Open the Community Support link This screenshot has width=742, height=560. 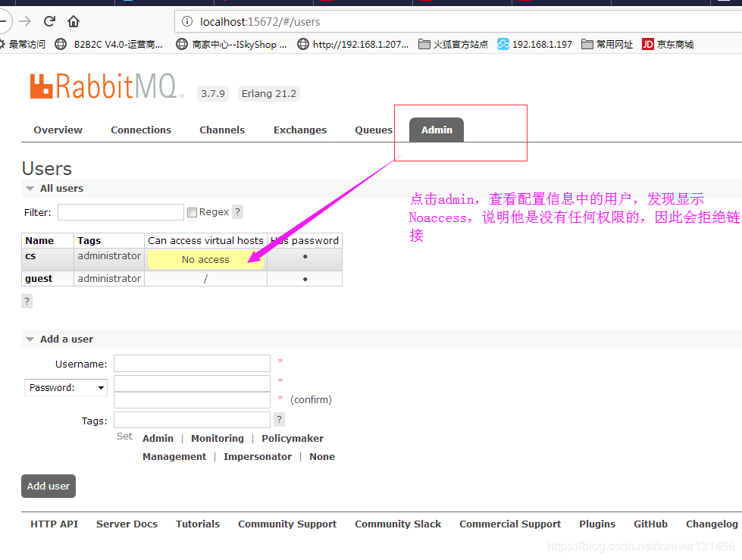click(287, 524)
